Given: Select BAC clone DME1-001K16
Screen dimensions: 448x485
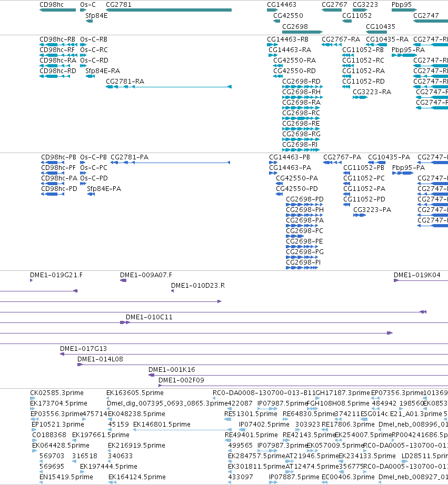Looking at the screenshot, I should click(x=298, y=375).
